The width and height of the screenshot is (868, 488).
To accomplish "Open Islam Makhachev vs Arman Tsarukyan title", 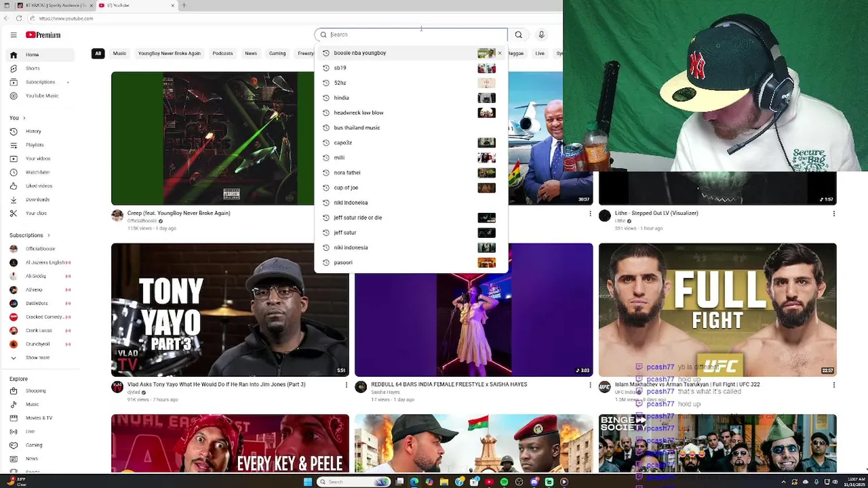I will coord(688,384).
